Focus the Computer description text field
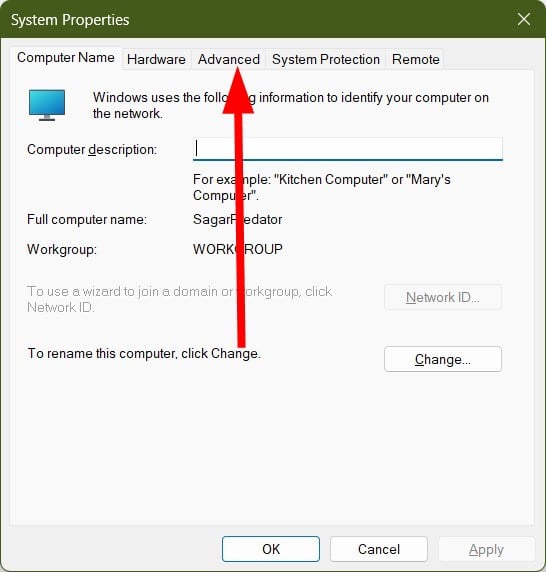 tap(348, 149)
